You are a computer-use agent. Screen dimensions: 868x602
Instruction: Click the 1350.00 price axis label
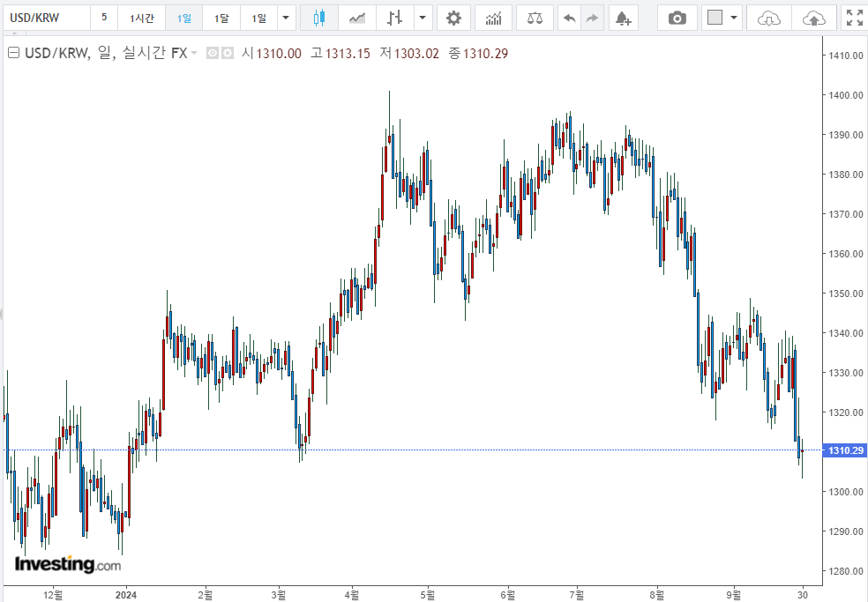tap(846, 294)
